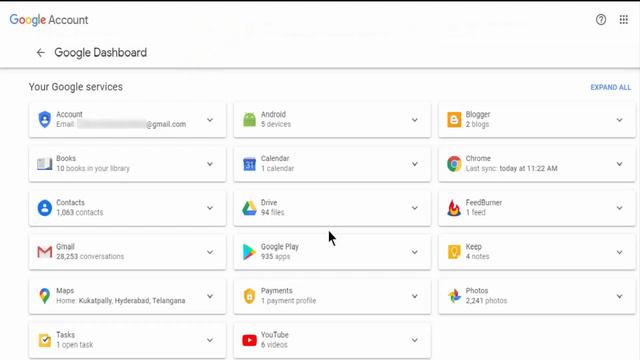Click the Keep lightbulb icon

(x=454, y=252)
